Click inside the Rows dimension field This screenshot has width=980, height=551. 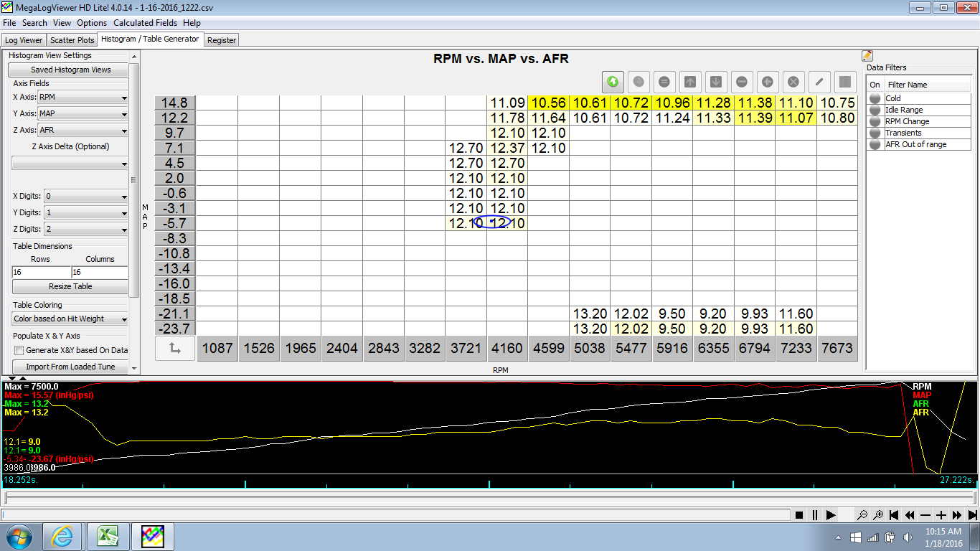coord(39,272)
